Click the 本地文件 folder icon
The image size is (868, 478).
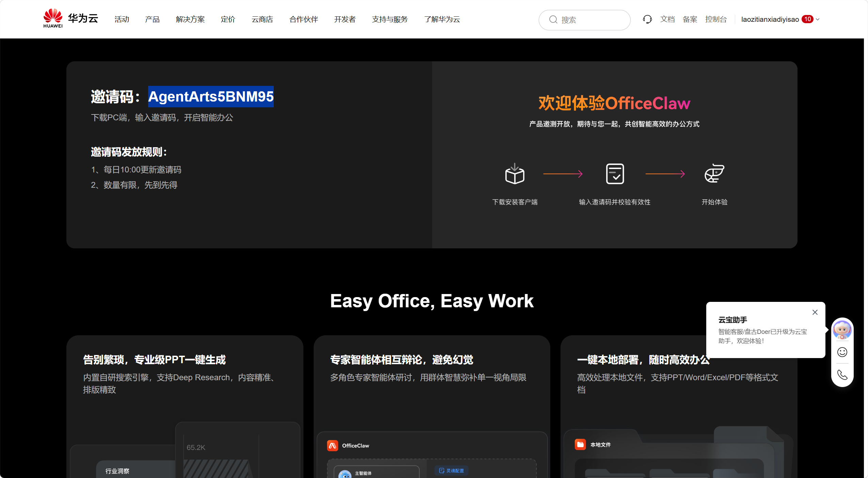pyautogui.click(x=580, y=444)
